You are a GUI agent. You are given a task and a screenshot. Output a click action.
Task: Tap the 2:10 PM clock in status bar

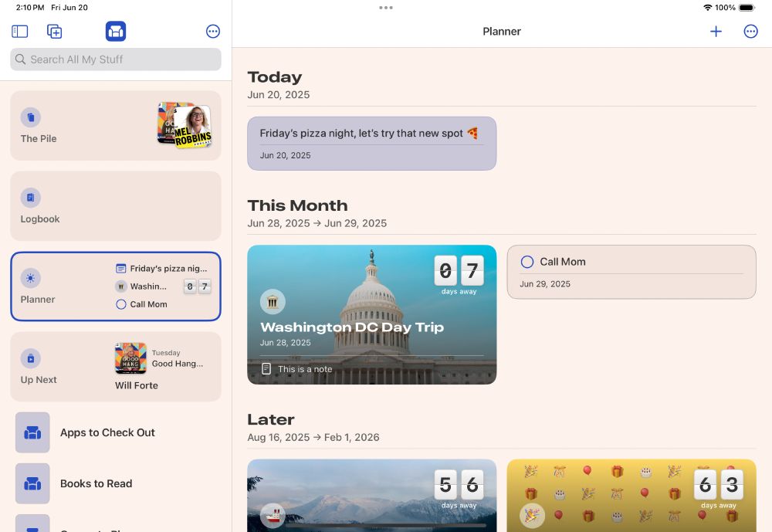30,8
